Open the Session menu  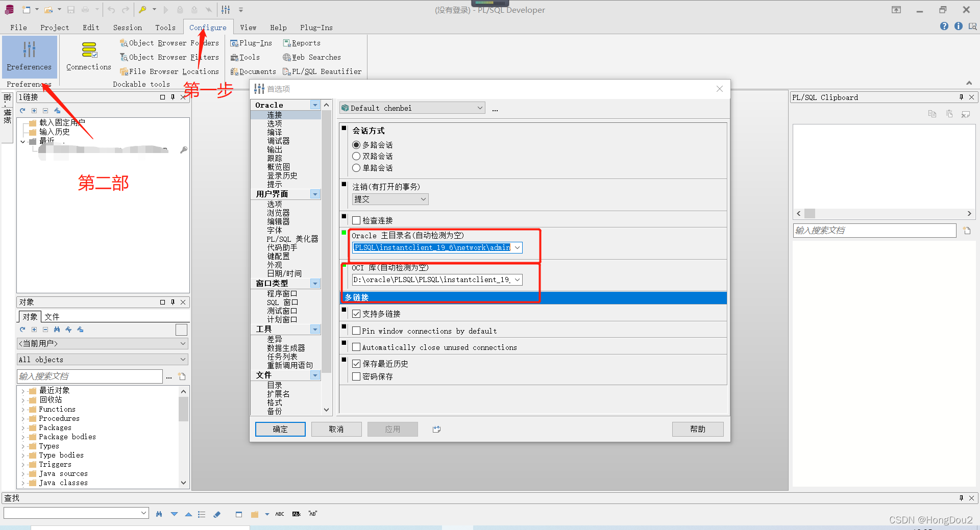128,28
